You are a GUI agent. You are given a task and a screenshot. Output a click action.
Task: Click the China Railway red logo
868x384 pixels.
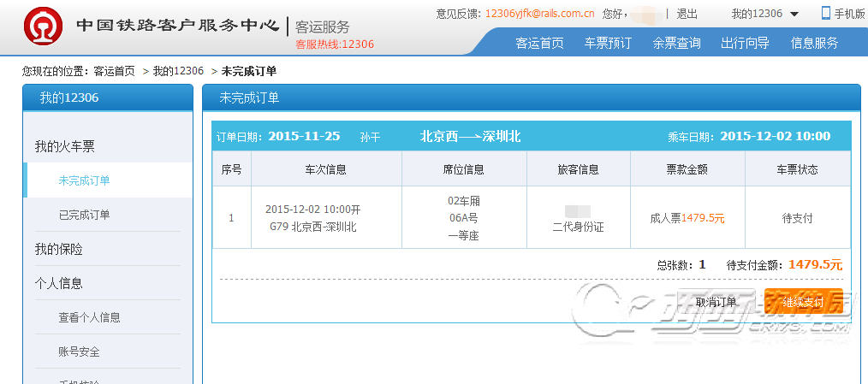[43, 26]
